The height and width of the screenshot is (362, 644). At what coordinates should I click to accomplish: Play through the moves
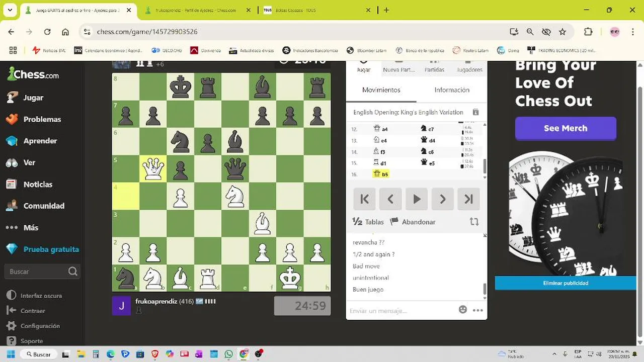pos(417,199)
